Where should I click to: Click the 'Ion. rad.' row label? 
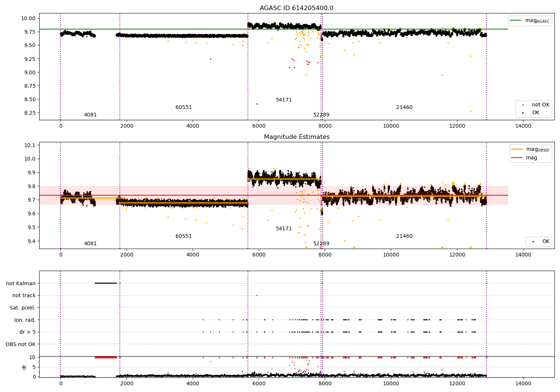[25, 320]
